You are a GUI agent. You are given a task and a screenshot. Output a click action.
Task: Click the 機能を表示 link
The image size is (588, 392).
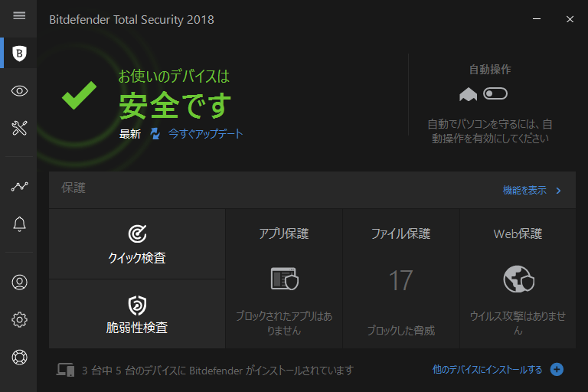click(x=524, y=191)
